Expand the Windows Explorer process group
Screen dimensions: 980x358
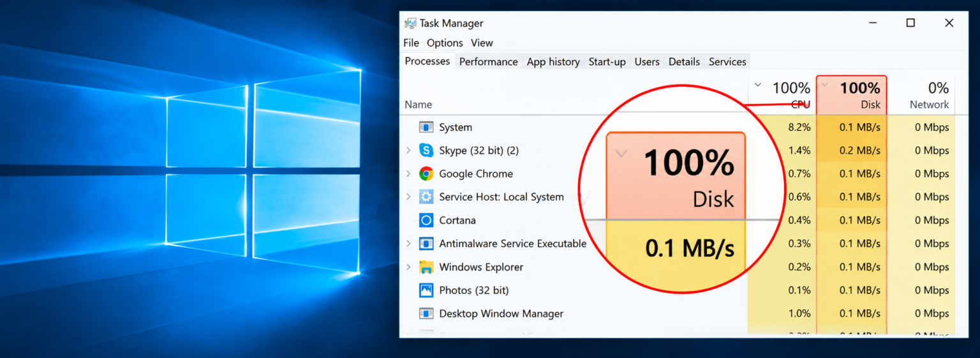point(408,267)
